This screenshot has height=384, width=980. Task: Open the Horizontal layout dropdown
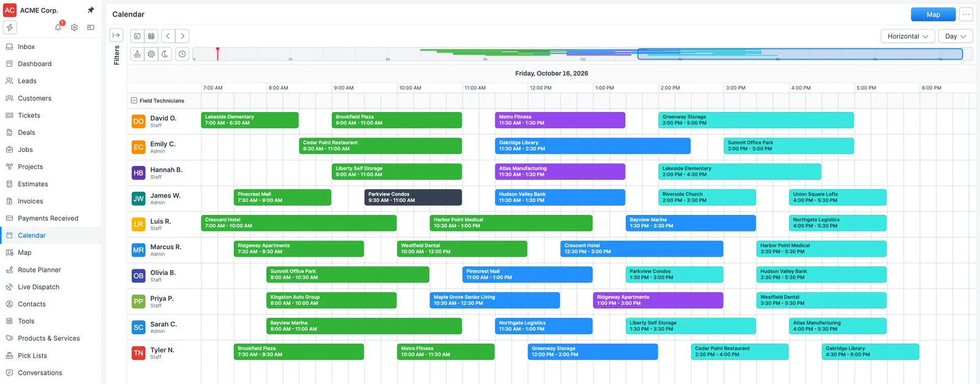(x=908, y=36)
